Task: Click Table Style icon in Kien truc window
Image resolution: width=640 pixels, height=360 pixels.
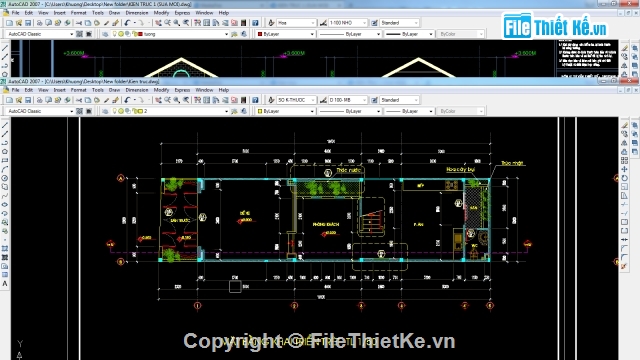Action: [374, 100]
